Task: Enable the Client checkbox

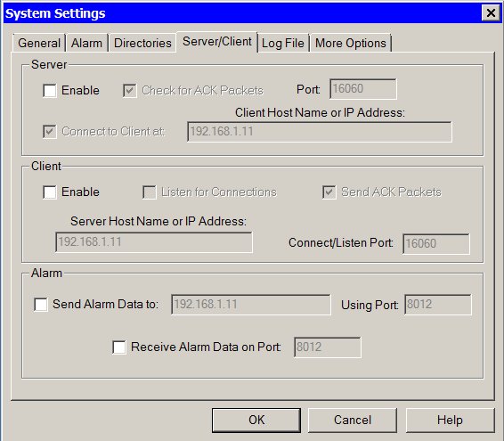Action: pyautogui.click(x=50, y=192)
